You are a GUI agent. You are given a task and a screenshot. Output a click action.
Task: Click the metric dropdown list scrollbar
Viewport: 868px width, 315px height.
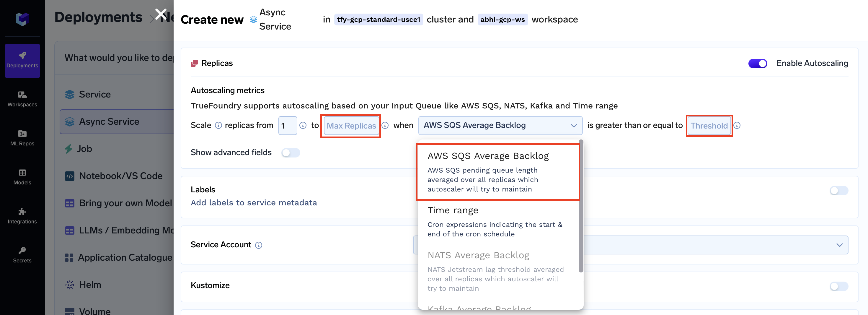pyautogui.click(x=580, y=206)
